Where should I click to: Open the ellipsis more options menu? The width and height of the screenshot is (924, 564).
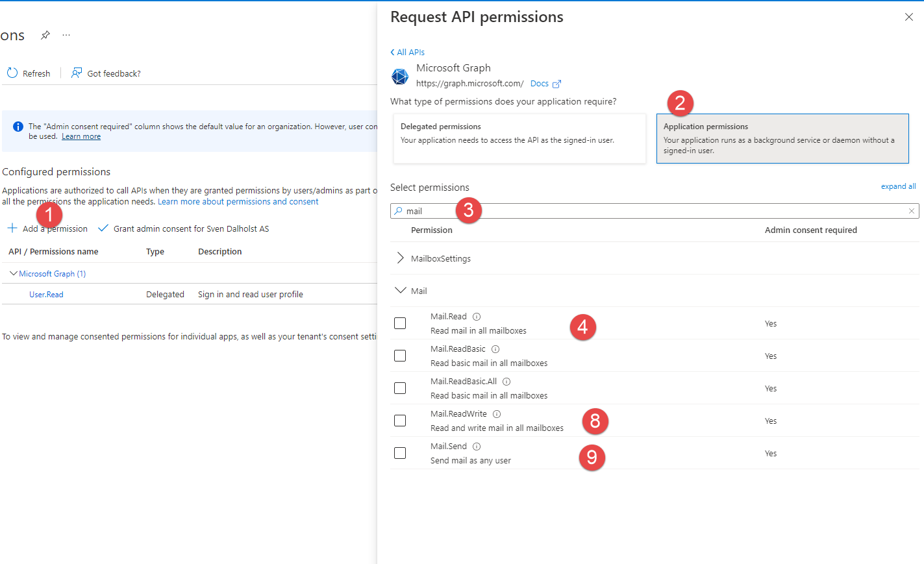66,35
